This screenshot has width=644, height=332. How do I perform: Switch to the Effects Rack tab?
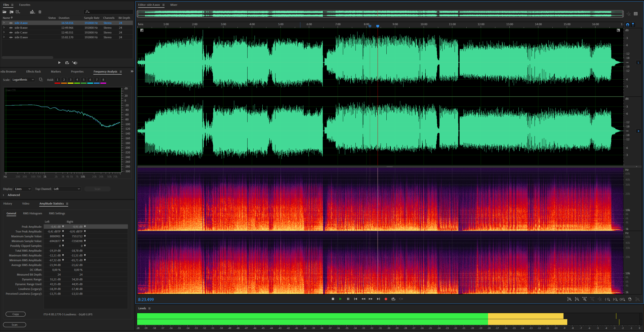point(33,72)
